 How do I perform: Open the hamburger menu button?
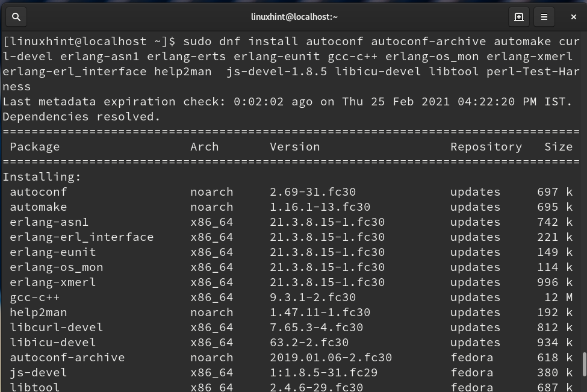point(544,17)
